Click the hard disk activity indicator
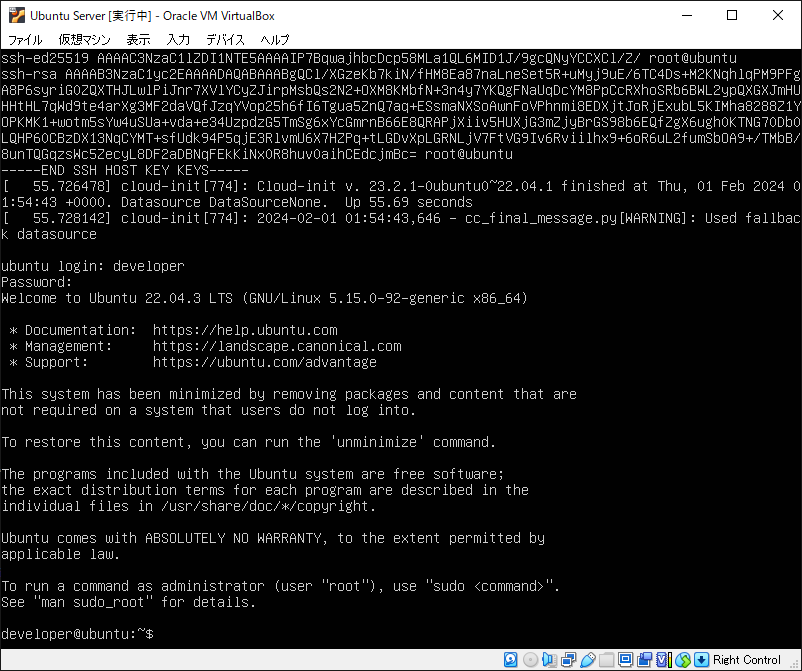 pos(510,660)
